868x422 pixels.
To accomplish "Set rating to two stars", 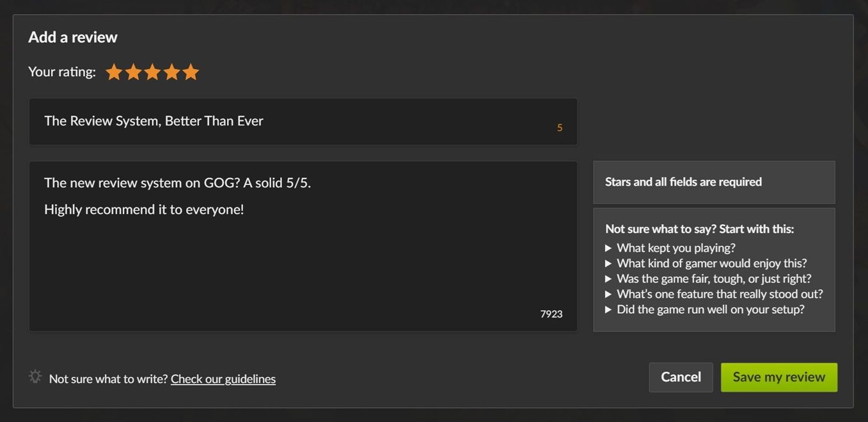I will 133,72.
